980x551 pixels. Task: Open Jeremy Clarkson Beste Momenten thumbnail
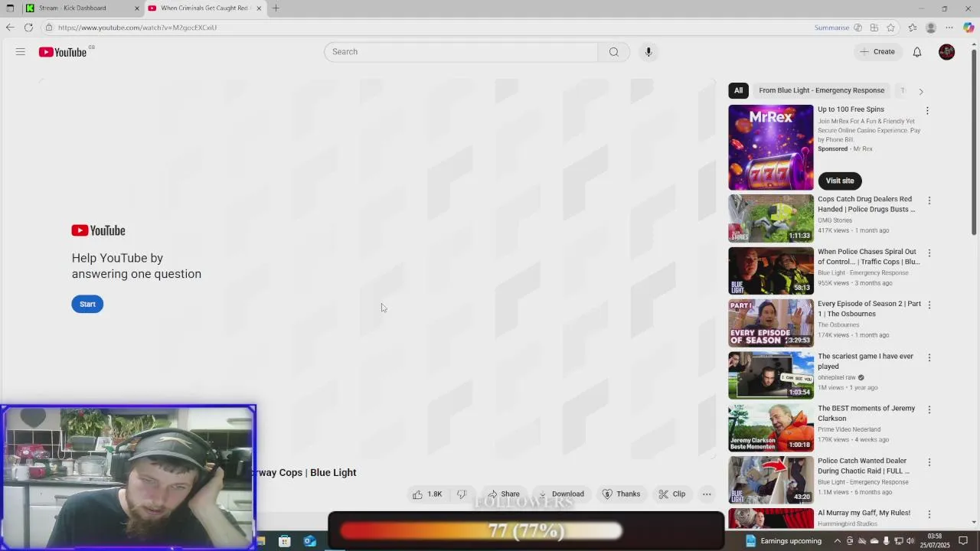(771, 428)
